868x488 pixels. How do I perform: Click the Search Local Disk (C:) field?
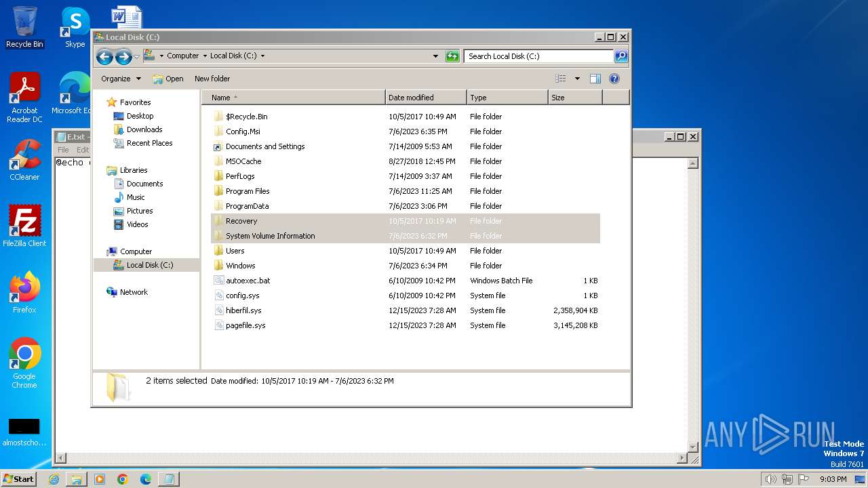[539, 56]
